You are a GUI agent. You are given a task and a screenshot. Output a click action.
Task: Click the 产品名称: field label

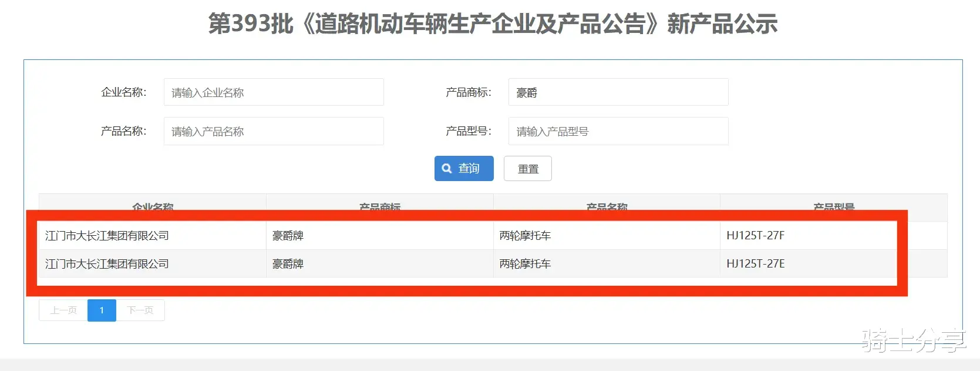pyautogui.click(x=124, y=131)
